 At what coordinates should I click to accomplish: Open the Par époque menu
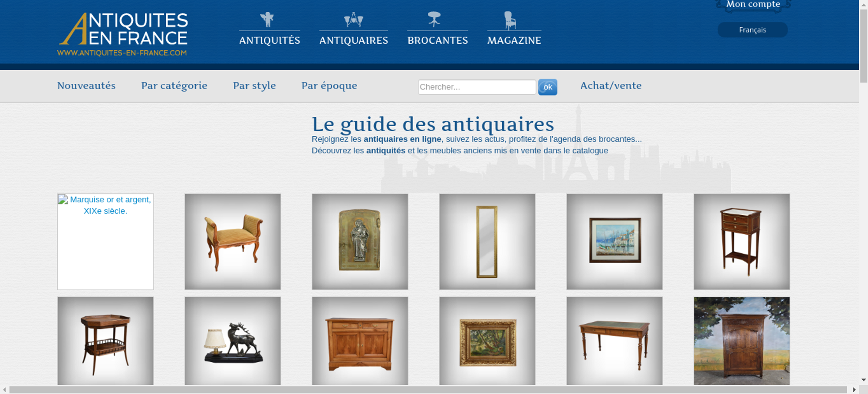point(329,85)
